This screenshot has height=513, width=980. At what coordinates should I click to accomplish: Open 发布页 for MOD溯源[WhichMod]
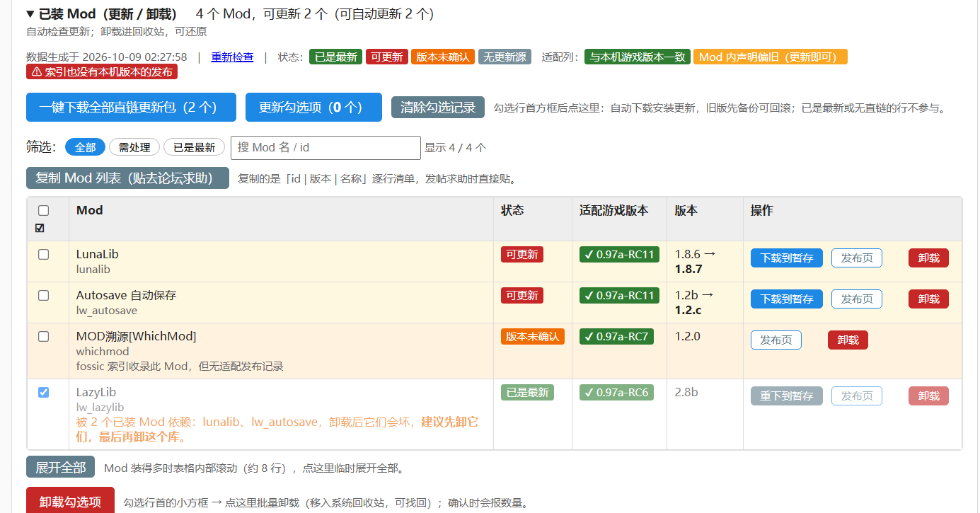[776, 340]
